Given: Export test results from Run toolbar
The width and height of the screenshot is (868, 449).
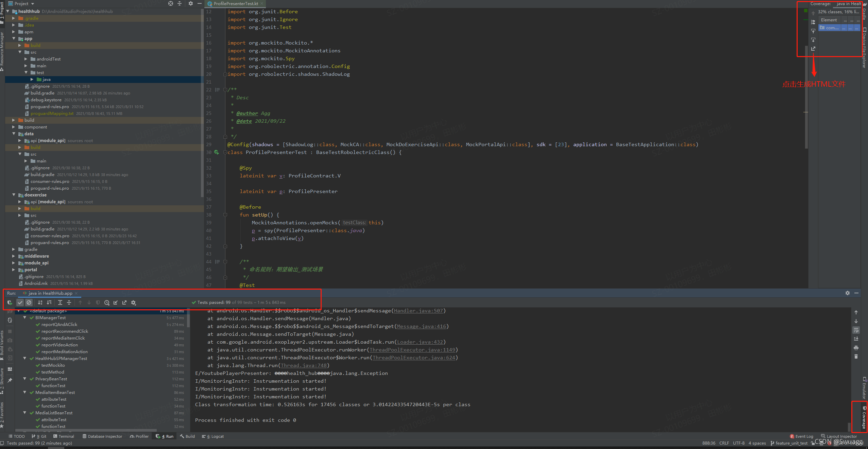Looking at the screenshot, I should [124, 303].
